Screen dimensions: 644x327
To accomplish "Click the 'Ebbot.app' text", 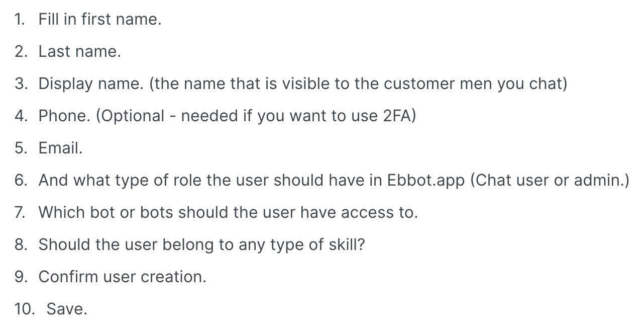I will pos(426,180).
